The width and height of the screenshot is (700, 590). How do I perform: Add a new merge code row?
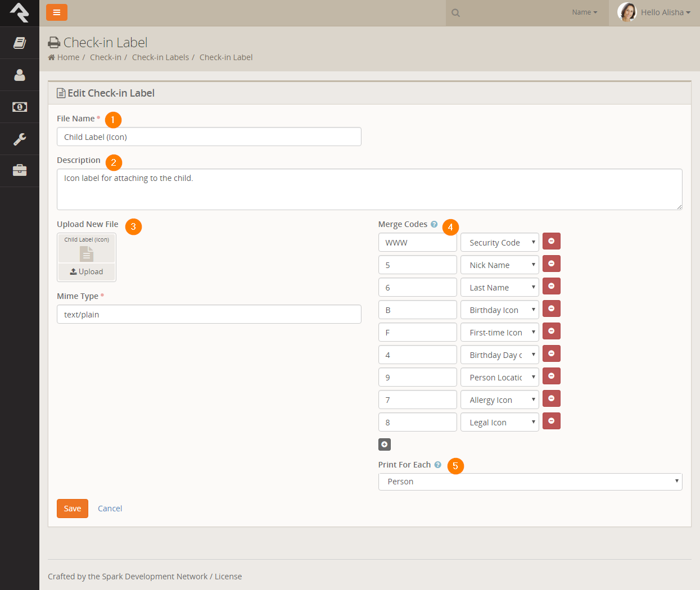(385, 444)
